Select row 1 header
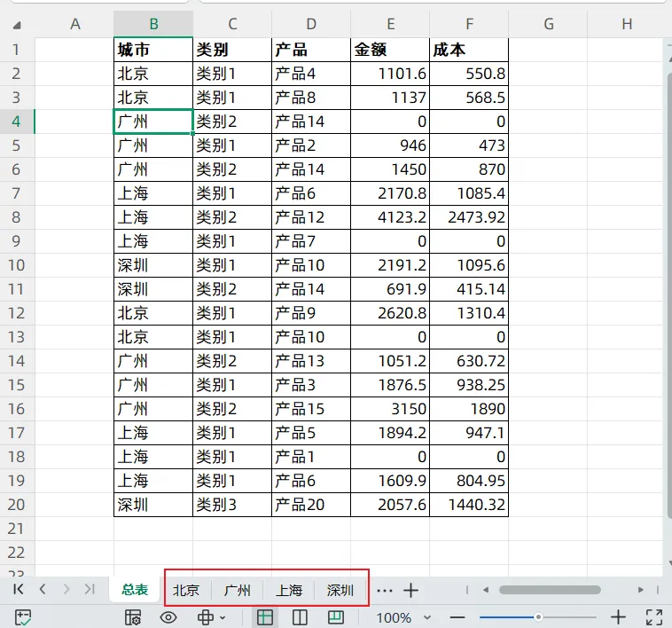 (17, 50)
